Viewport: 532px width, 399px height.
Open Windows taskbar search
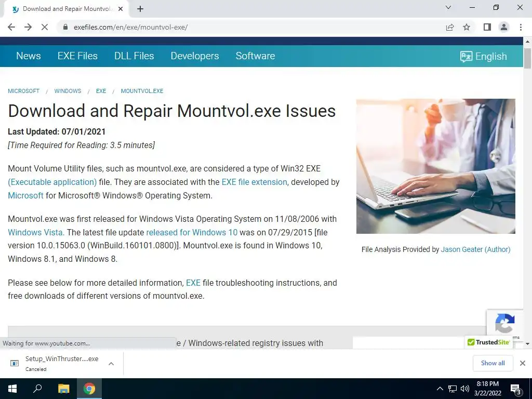37,389
